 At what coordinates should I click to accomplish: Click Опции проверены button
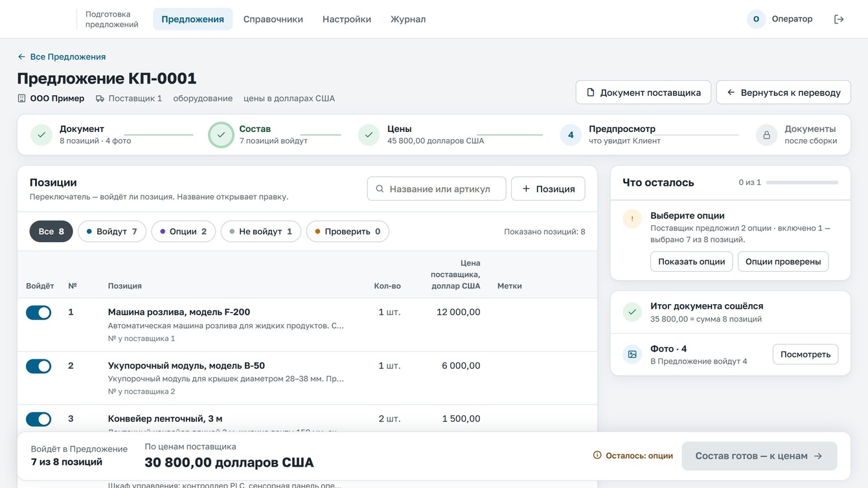[783, 261]
